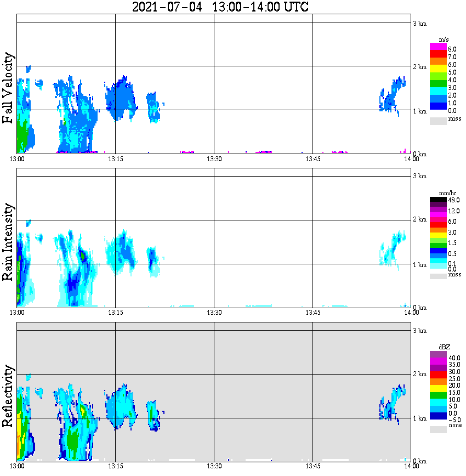Screen dimensions: 466x476
Task: Click the 'Rain Intensity' axis label
Action: point(8,242)
